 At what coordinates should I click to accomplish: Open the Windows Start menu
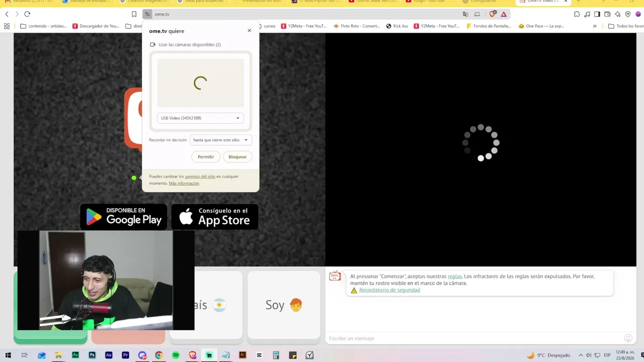[8, 355]
